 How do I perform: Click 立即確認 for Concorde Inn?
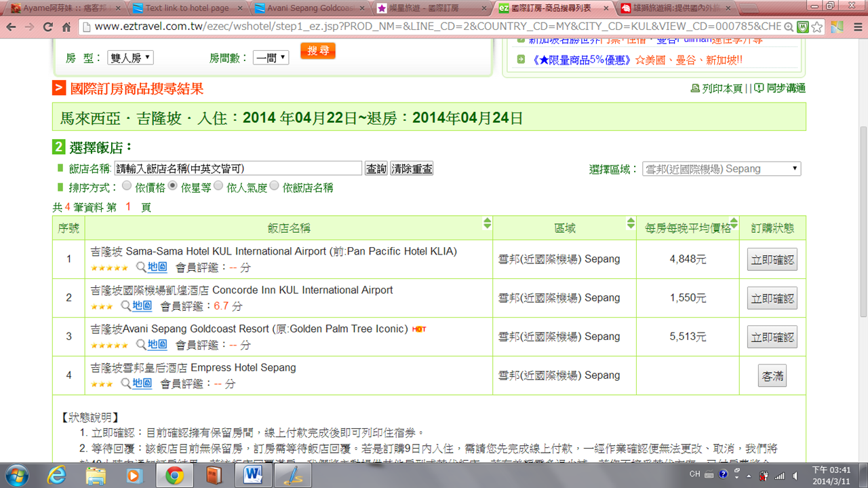[x=772, y=298]
